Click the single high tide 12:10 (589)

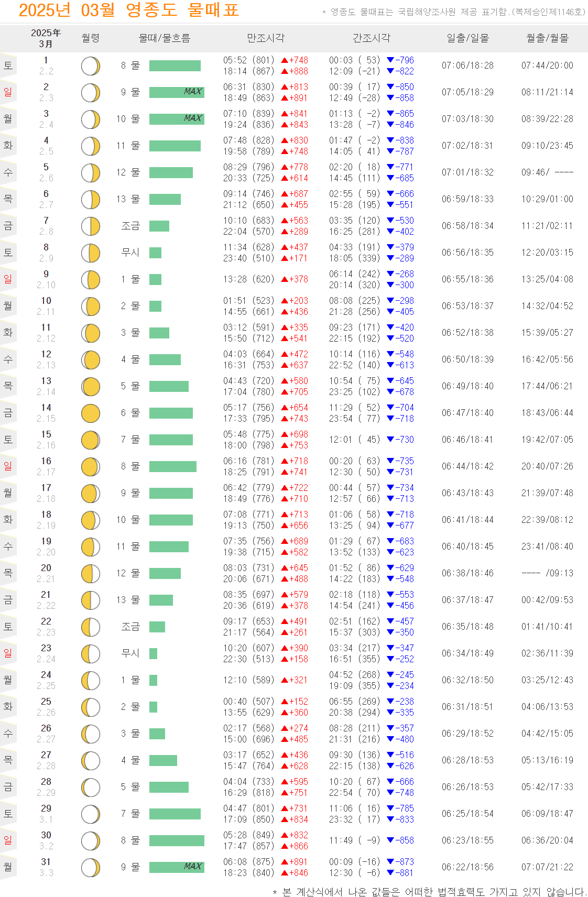(x=248, y=681)
